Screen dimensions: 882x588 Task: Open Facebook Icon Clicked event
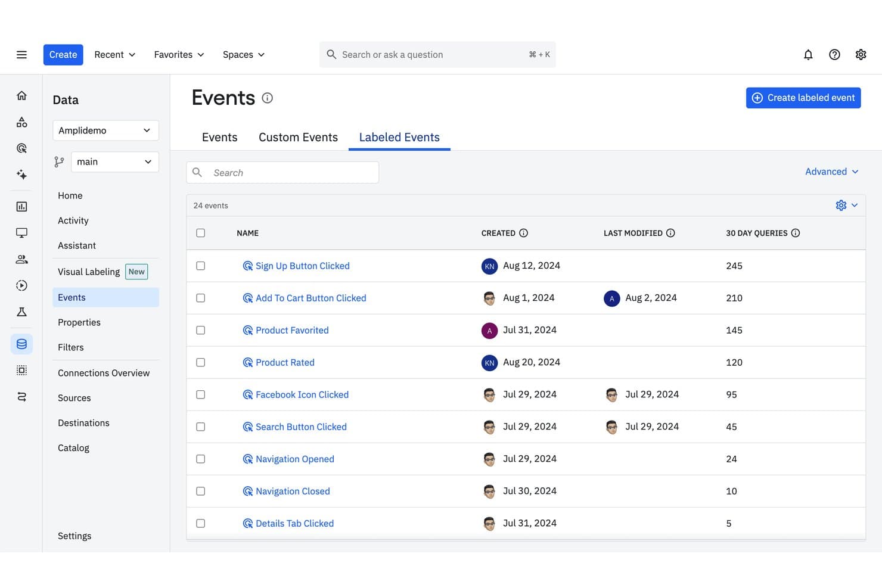[302, 394]
